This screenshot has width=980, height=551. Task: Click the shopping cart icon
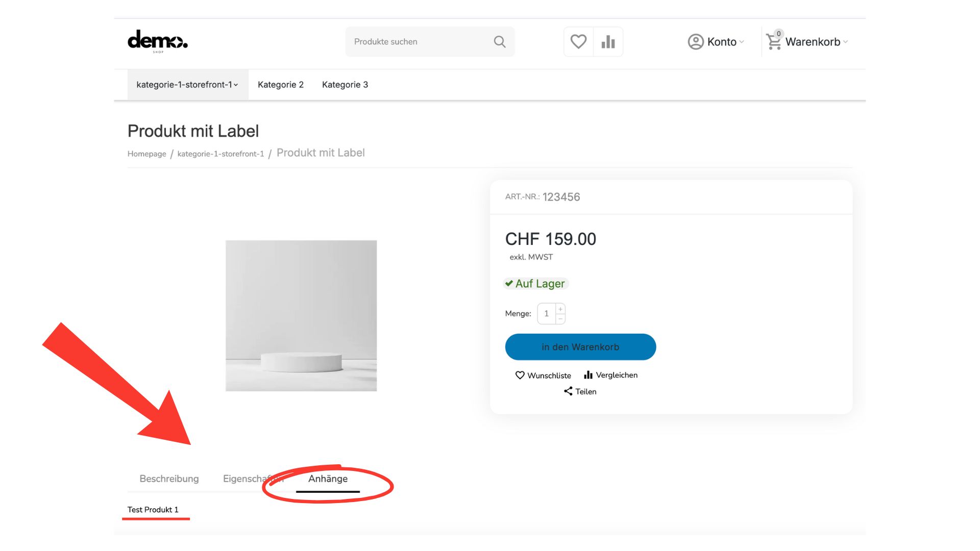(774, 42)
